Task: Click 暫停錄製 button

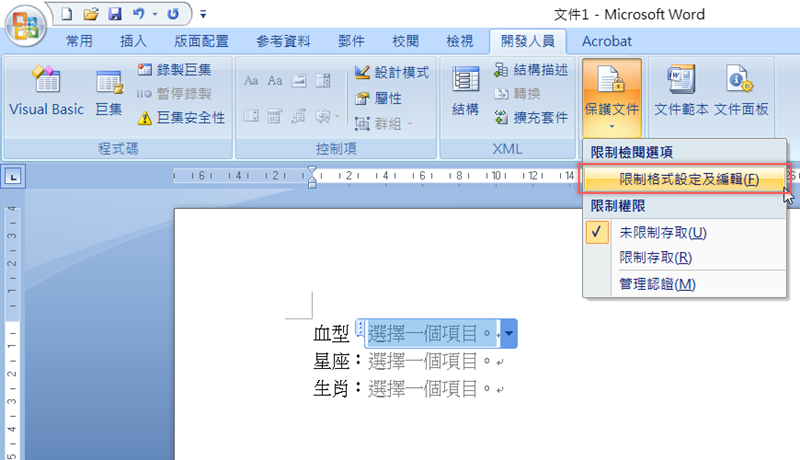Action: coord(174,94)
